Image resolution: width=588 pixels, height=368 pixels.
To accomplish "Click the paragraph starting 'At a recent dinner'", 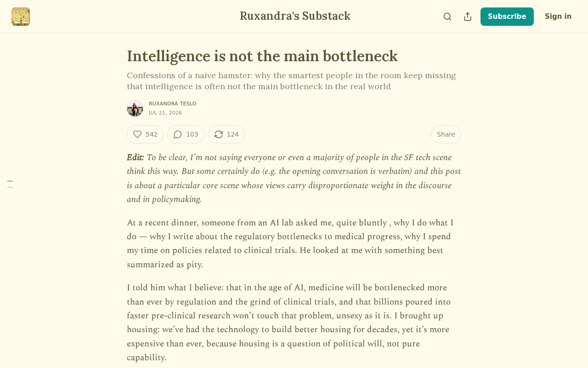I will tap(291, 244).
